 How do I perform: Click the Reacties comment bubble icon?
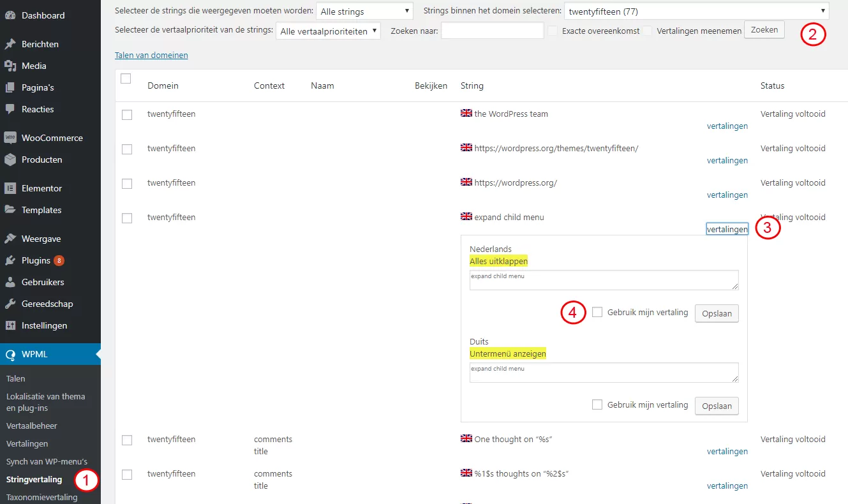[x=10, y=109]
